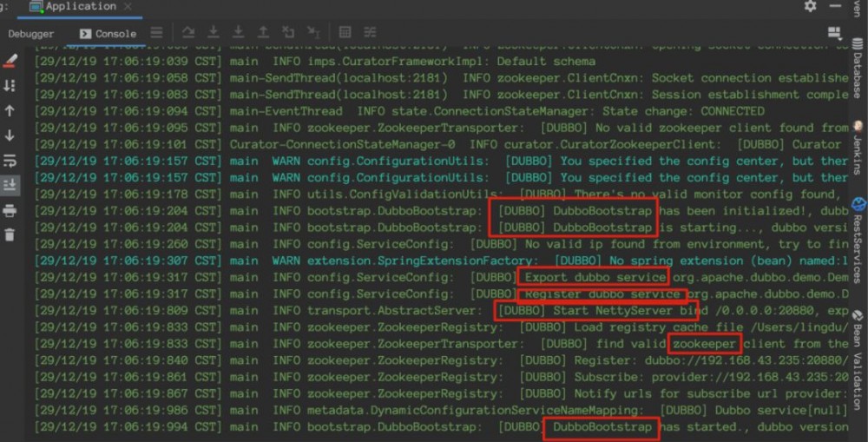
Task: Click the 'No valid ip found from environment' line
Action: 441,244
